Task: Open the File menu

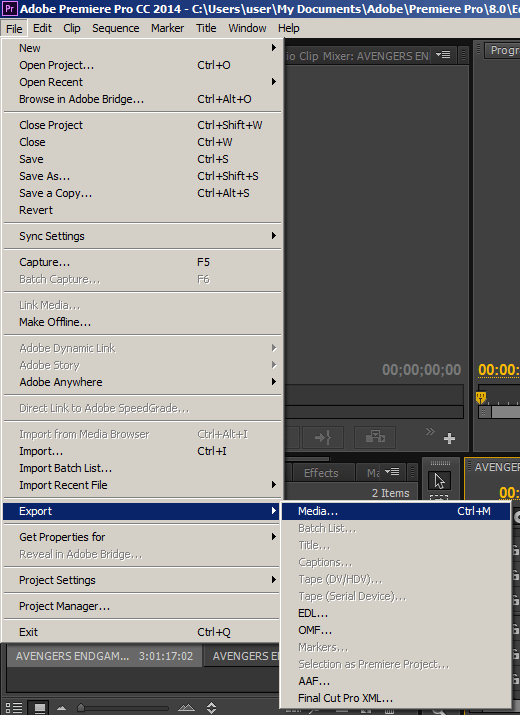Action: point(14,28)
